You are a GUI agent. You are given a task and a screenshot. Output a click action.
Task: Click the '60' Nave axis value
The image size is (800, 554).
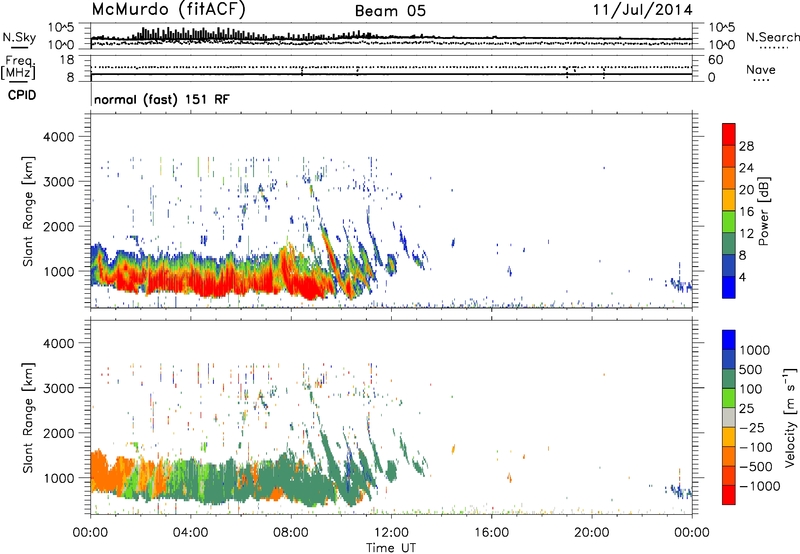point(715,60)
